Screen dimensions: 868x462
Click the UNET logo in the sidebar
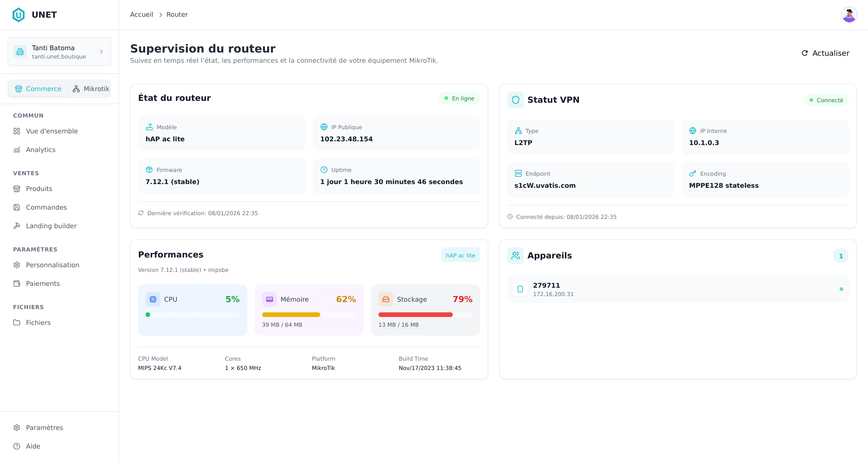pos(19,14)
